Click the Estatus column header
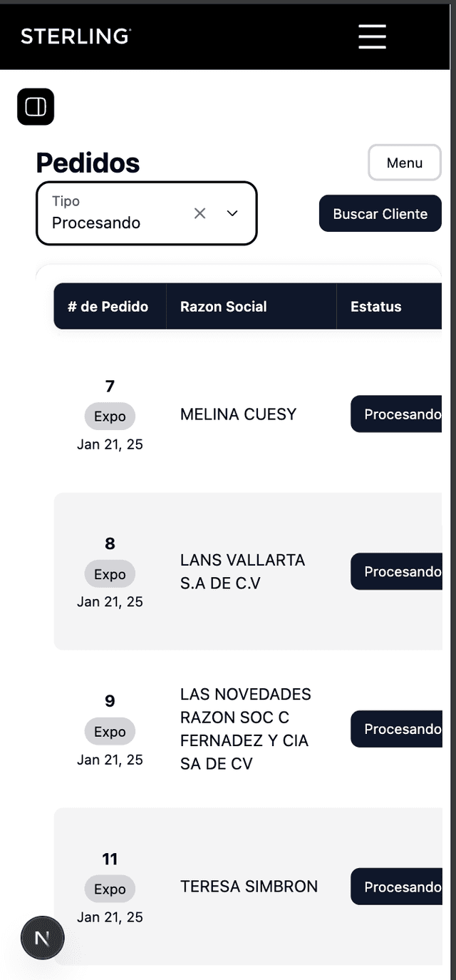This screenshot has height=980, width=456. coord(376,307)
